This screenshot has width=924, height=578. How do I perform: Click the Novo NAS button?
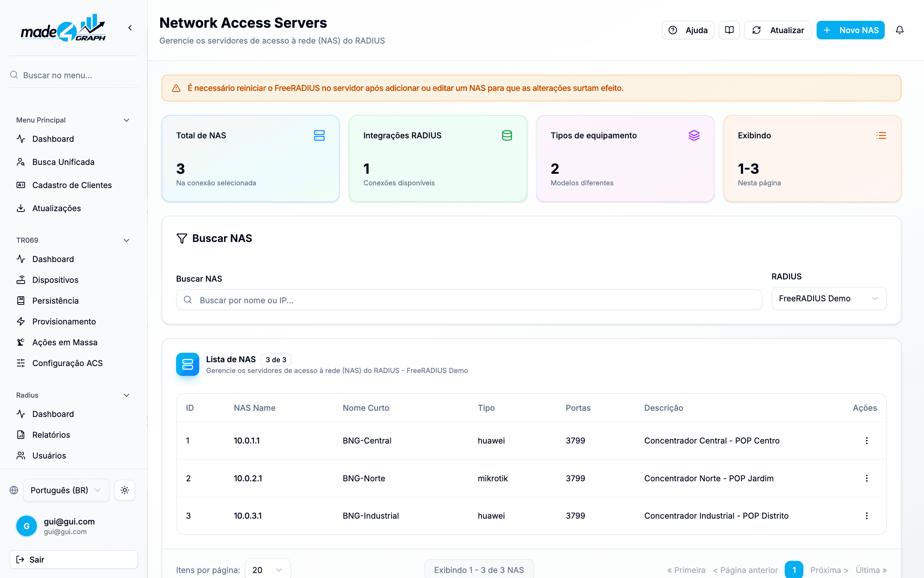850,30
